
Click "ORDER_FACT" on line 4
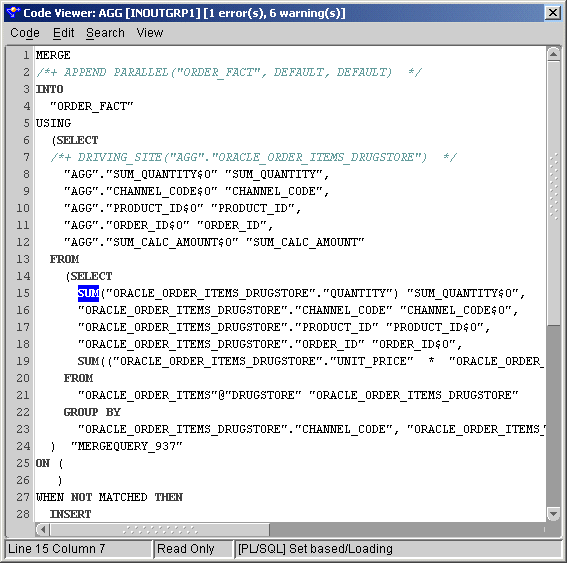click(92, 106)
